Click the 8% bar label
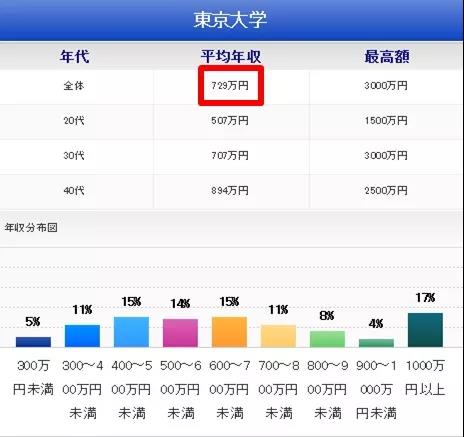 [327, 315]
